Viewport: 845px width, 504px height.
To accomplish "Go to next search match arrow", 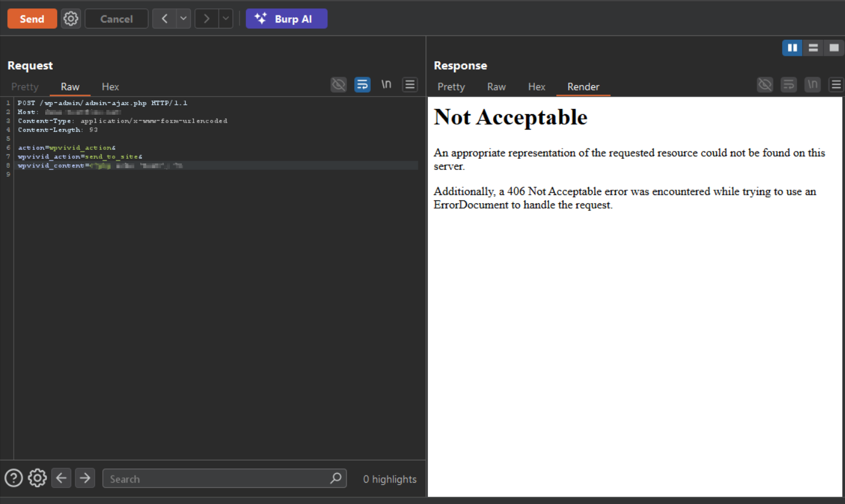I will pos(85,478).
